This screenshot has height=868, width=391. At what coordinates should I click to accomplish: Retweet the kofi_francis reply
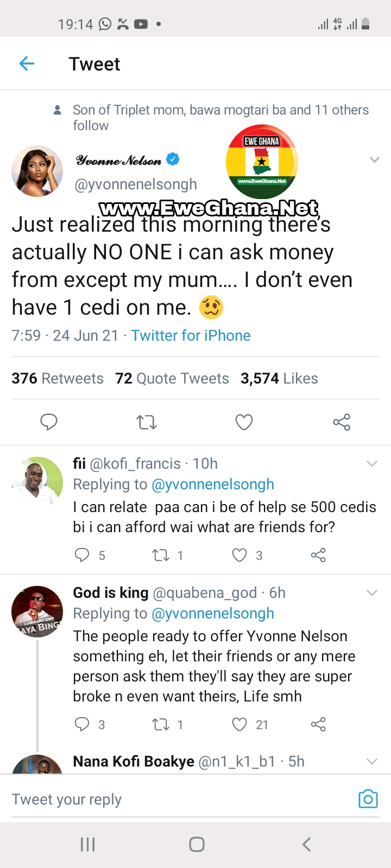pyautogui.click(x=161, y=555)
